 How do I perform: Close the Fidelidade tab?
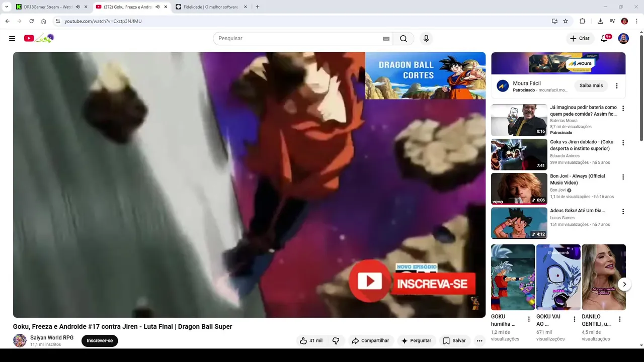[x=246, y=7]
